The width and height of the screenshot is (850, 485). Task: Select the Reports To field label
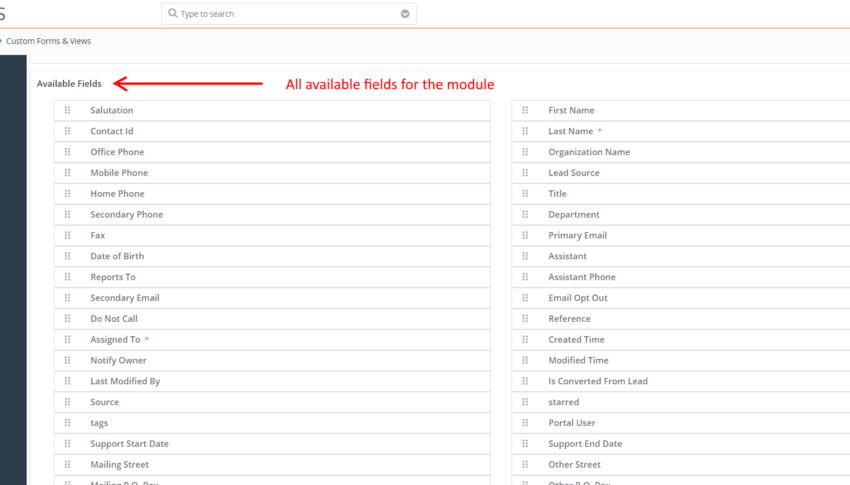113,277
